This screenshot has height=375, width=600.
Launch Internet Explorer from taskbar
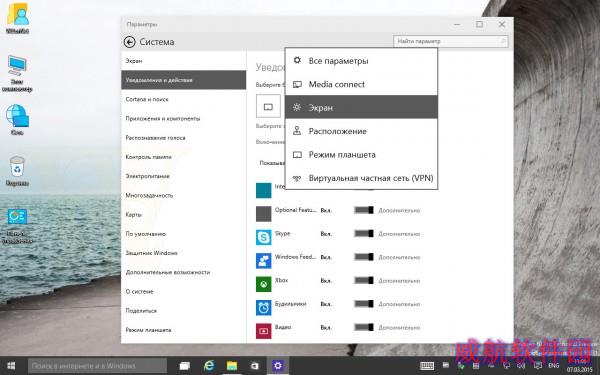[209, 366]
